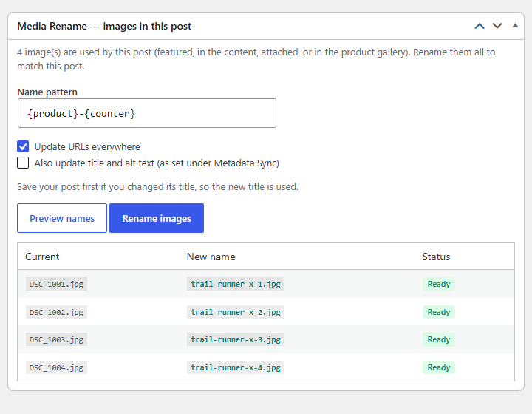Select new name trail-runner-x-1.jpg
The height and width of the screenshot is (414, 532).
(236, 284)
